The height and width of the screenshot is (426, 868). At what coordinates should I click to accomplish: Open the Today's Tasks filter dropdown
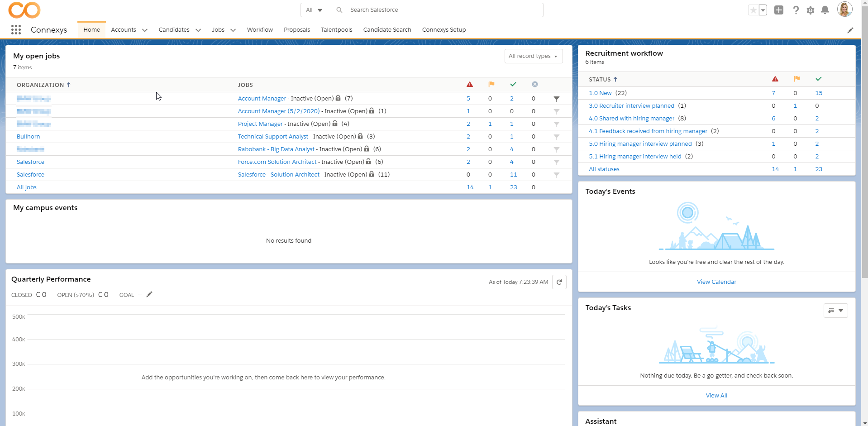coord(835,311)
